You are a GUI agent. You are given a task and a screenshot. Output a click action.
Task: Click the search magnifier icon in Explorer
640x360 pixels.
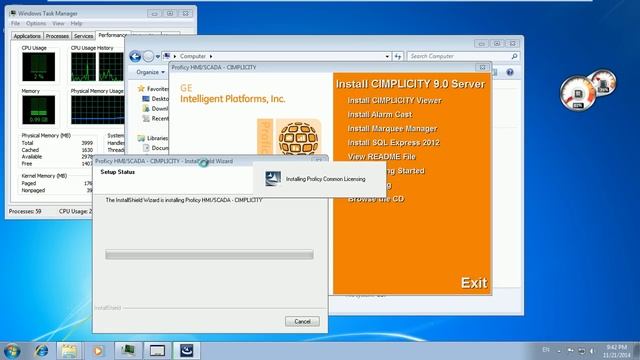[514, 56]
